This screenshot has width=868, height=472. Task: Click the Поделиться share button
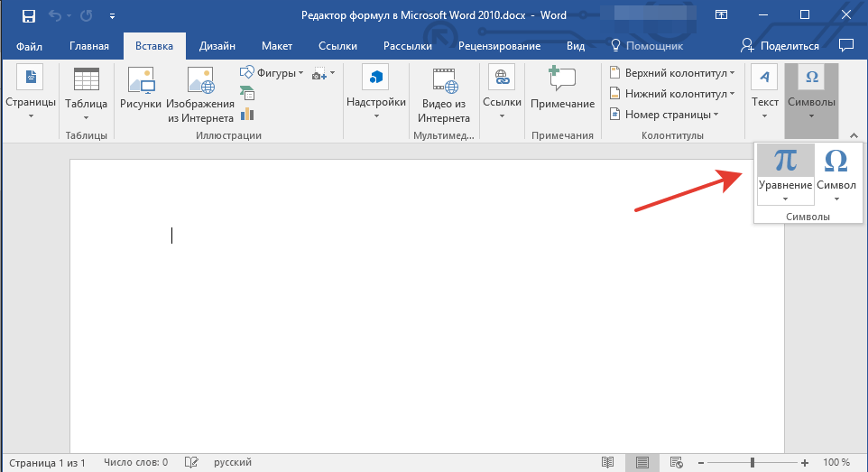780,46
